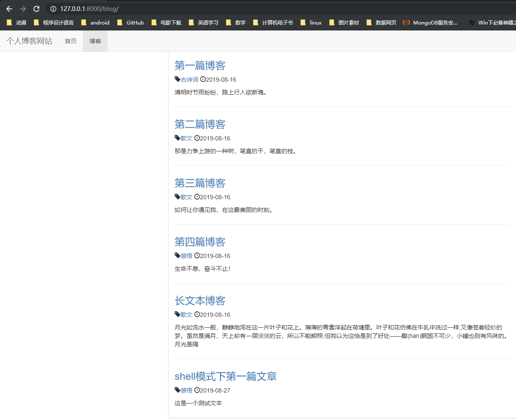516x420 pixels.
Task: Open the post 第一篇博客
Action: pos(200,66)
